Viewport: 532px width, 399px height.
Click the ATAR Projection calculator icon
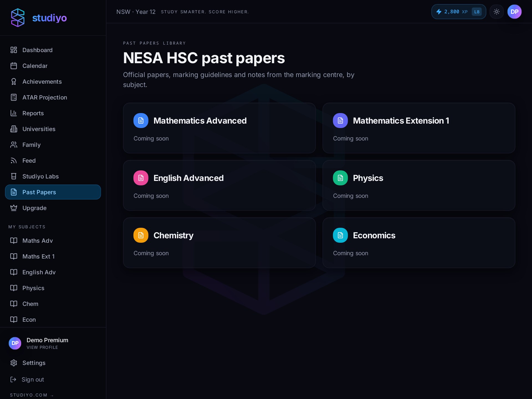[14, 97]
